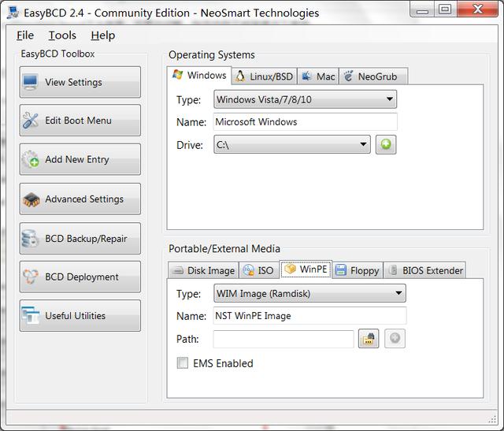Click the BCD Deployment icon
The height and width of the screenshot is (431, 504).
click(x=31, y=277)
